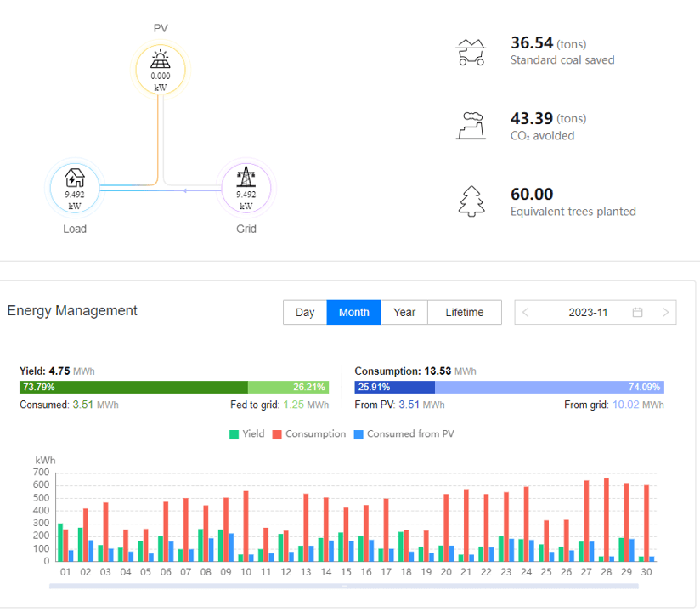
Task: Click the From grid 10.02 MWh value
Action: [x=614, y=405]
